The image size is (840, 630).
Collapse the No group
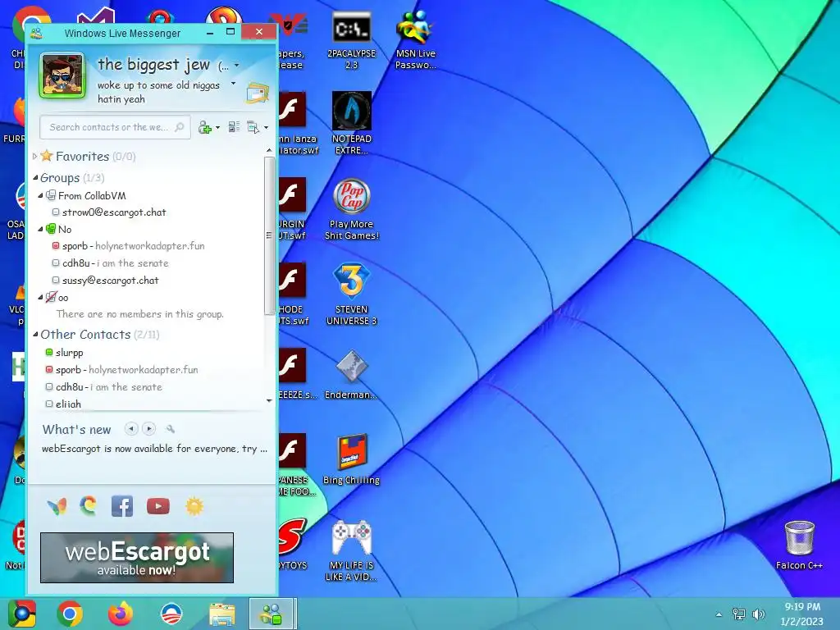point(40,230)
